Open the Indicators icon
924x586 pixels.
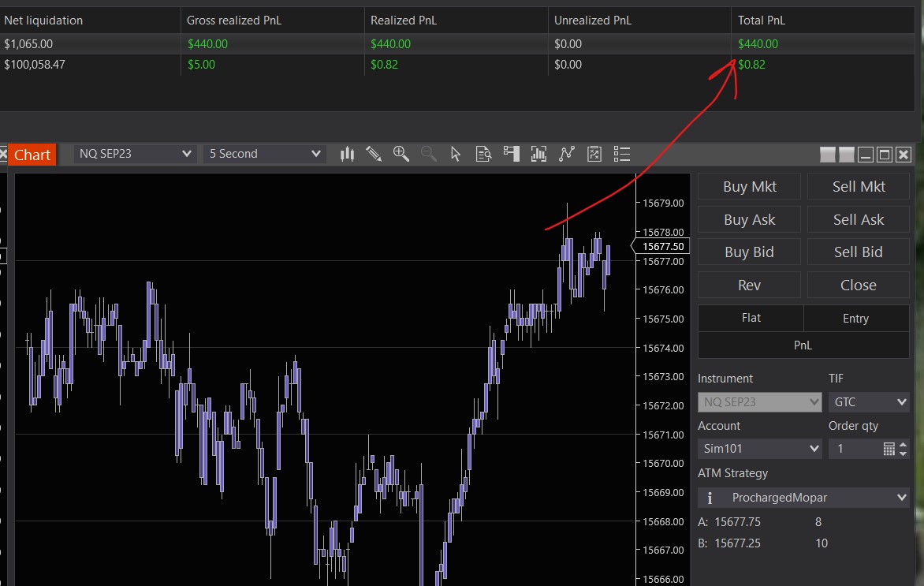(x=567, y=154)
